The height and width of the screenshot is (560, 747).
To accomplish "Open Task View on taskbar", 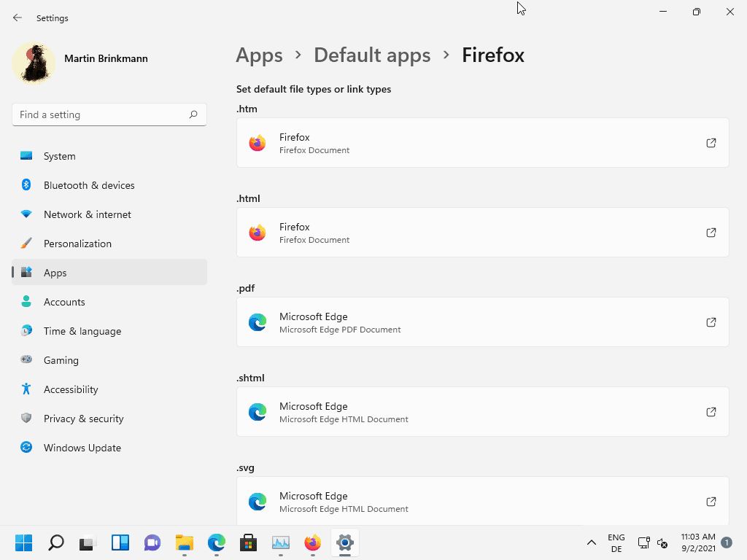I will (x=88, y=542).
